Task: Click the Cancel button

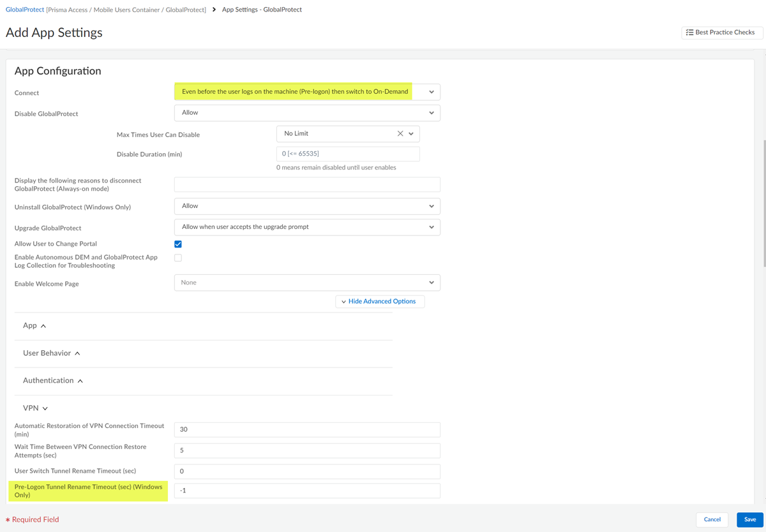Action: (712, 520)
